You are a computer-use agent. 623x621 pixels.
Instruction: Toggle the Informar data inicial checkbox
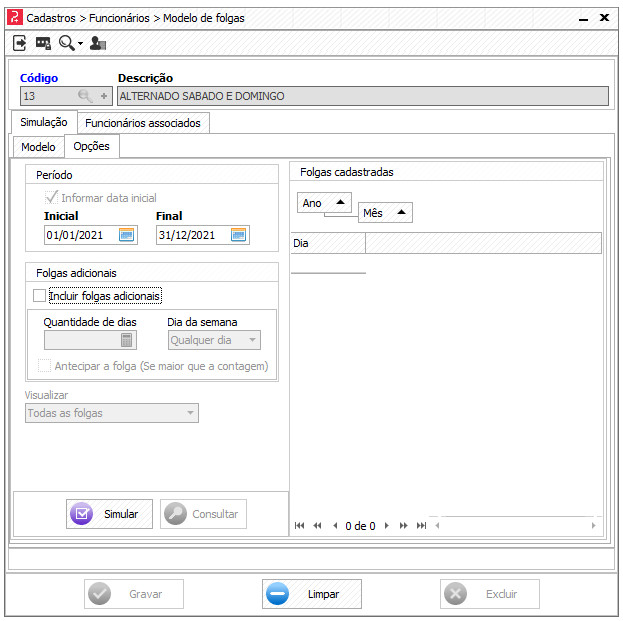click(x=51, y=197)
